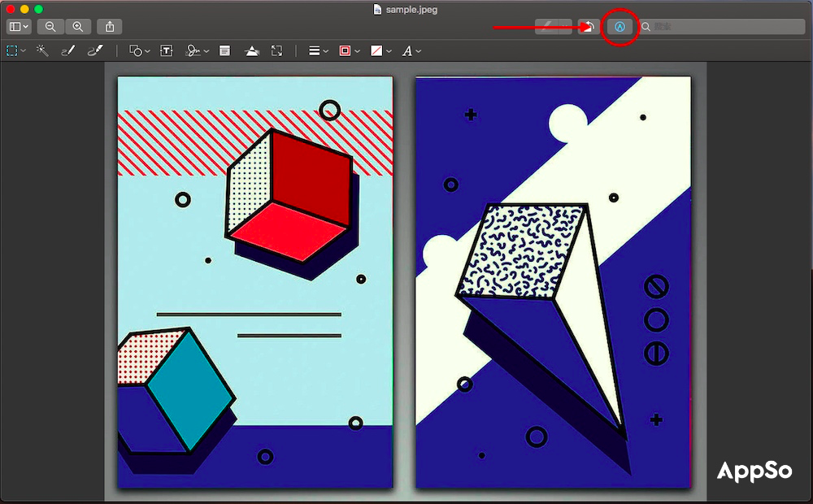The width and height of the screenshot is (813, 504).
Task: Rotate the image using the rotate button
Action: (x=588, y=27)
